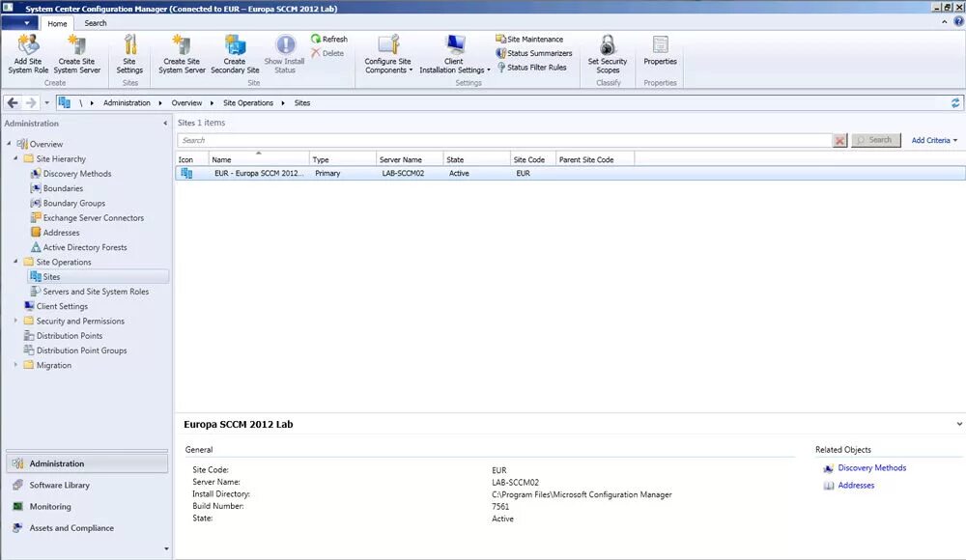This screenshot has width=966, height=560.
Task: Open Client Installation Settings menu
Action: tap(455, 54)
